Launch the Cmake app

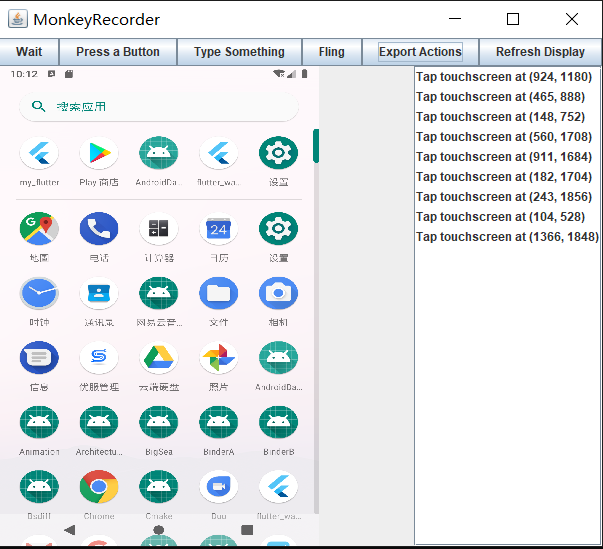click(158, 487)
